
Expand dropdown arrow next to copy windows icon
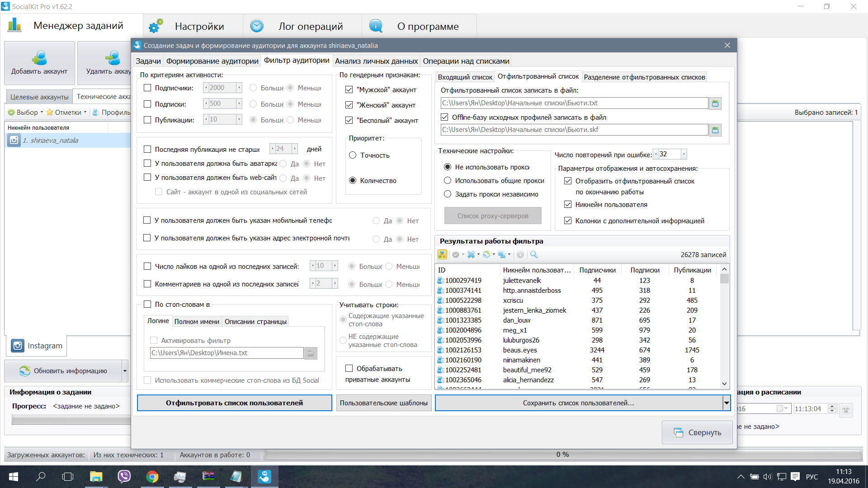(x=509, y=254)
